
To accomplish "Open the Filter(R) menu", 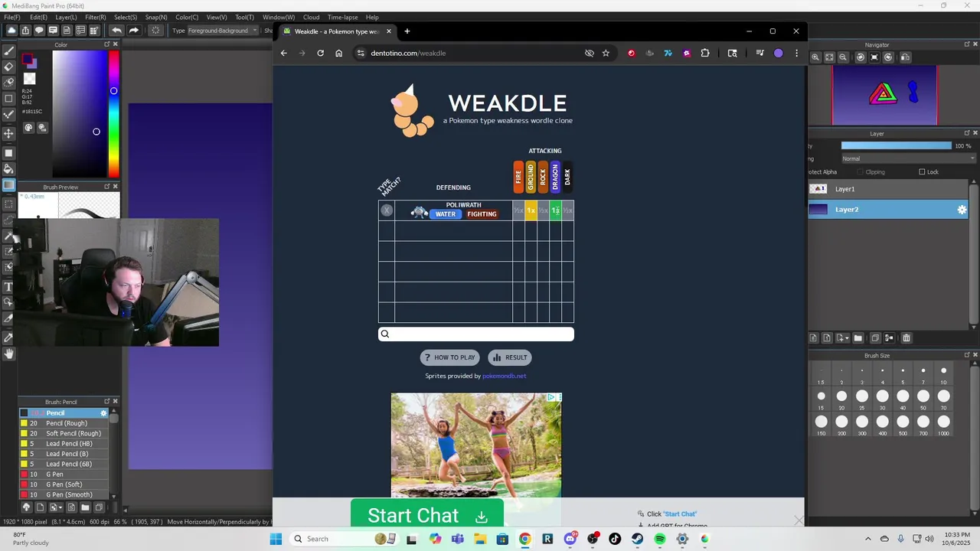I will [x=96, y=17].
